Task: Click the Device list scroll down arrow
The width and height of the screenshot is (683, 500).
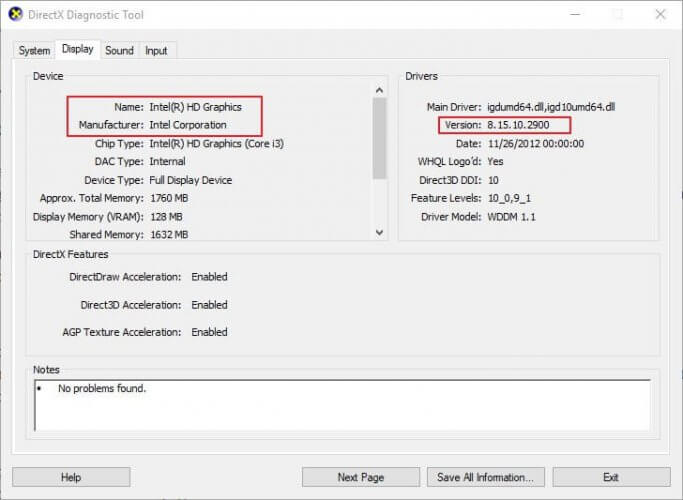Action: (x=379, y=233)
